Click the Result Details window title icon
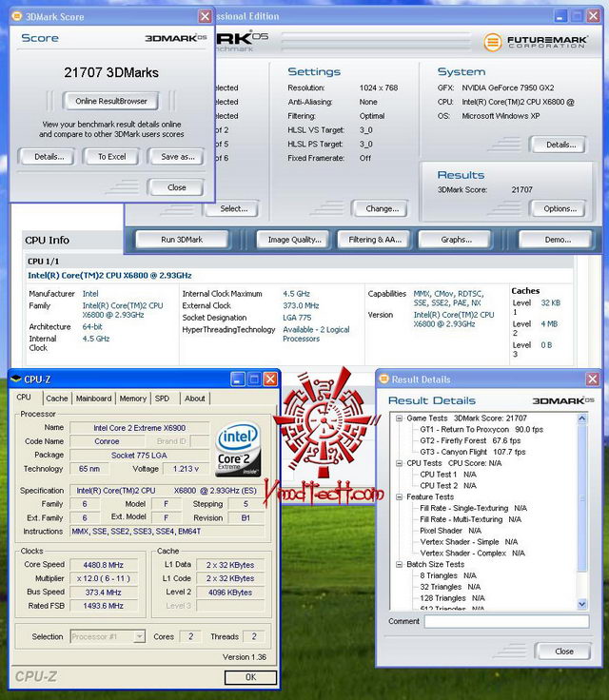Screen dimensions: 609x700 coord(383,379)
